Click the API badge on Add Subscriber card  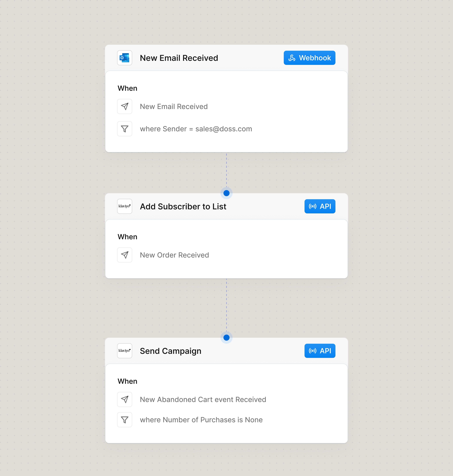[x=320, y=206]
